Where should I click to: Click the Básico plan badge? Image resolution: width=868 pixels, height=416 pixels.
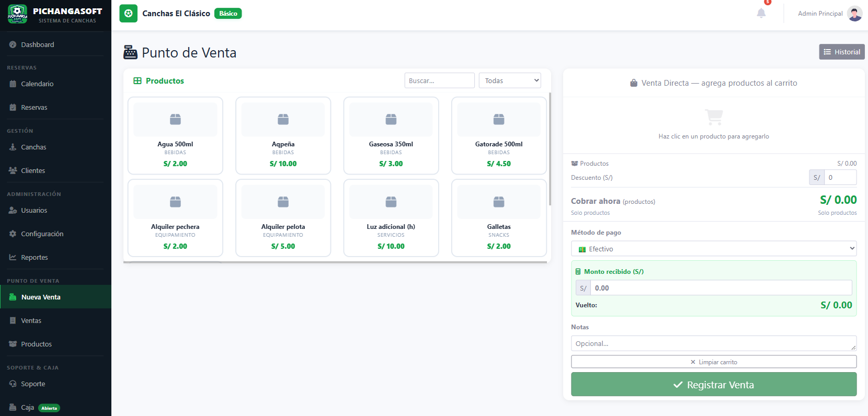pyautogui.click(x=228, y=14)
